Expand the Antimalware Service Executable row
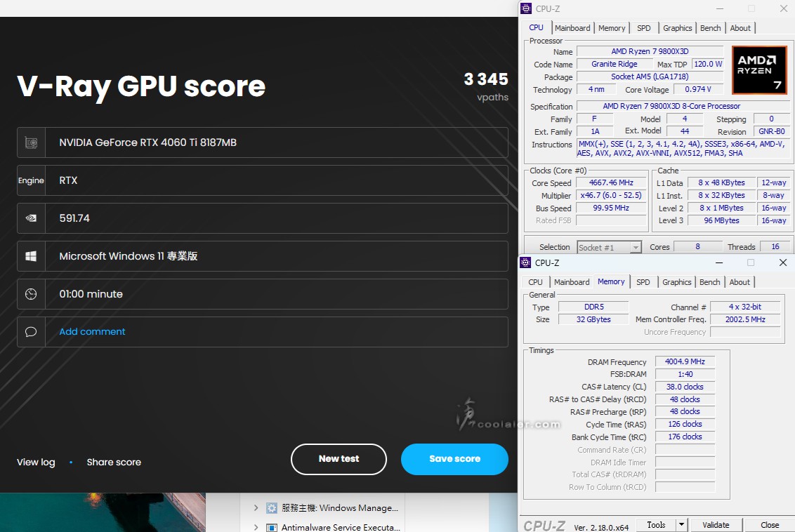This screenshot has height=532, width=795. point(256,527)
